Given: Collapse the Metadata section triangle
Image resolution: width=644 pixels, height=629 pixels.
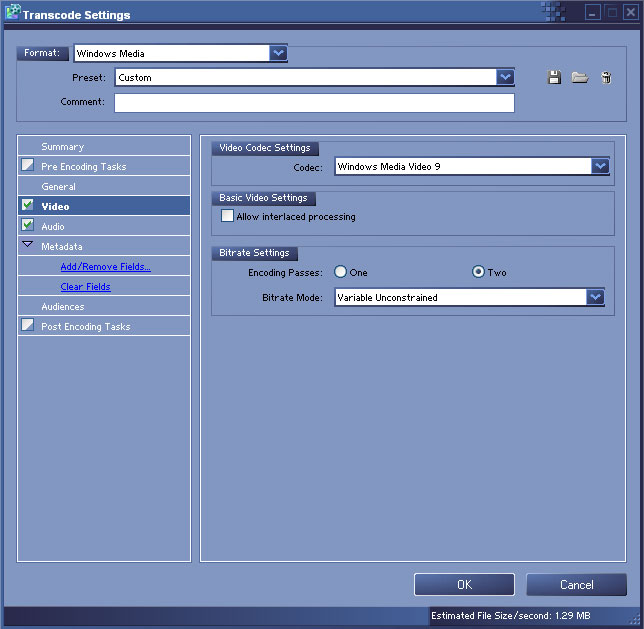Looking at the screenshot, I should [x=28, y=244].
